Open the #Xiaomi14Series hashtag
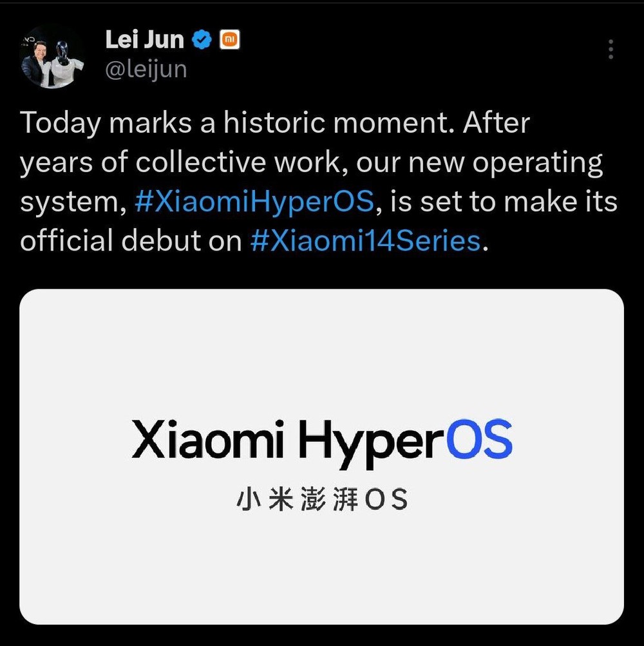 pyautogui.click(x=366, y=241)
